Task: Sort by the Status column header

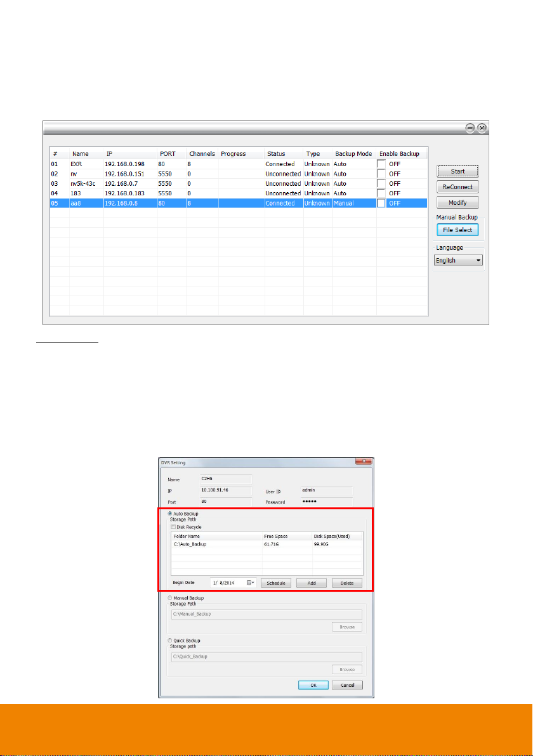Action: (x=284, y=154)
